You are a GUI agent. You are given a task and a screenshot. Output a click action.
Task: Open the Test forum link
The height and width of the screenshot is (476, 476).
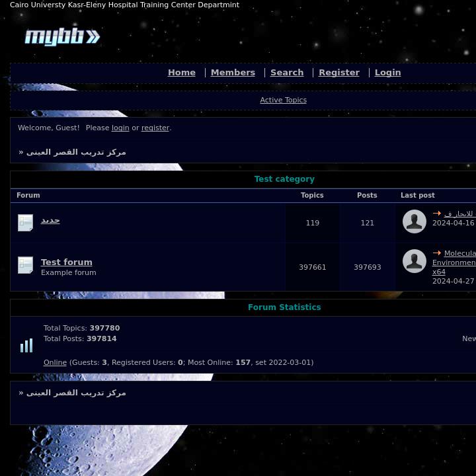[x=67, y=262]
